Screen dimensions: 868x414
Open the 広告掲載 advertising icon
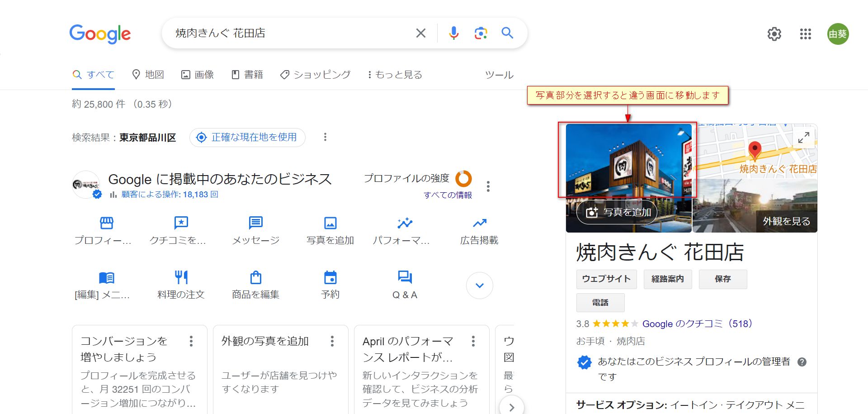479,223
